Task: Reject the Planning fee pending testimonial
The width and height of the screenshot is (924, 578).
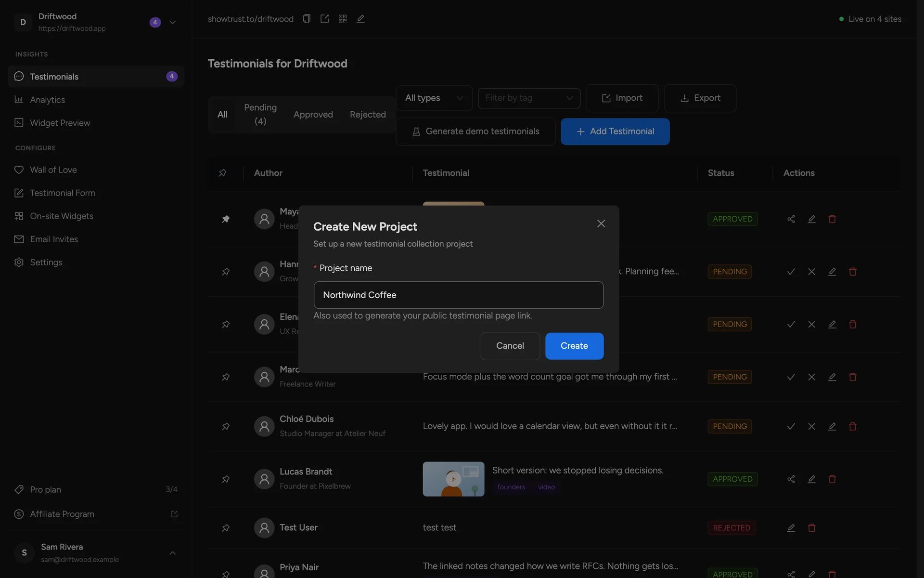Action: pyautogui.click(x=812, y=272)
